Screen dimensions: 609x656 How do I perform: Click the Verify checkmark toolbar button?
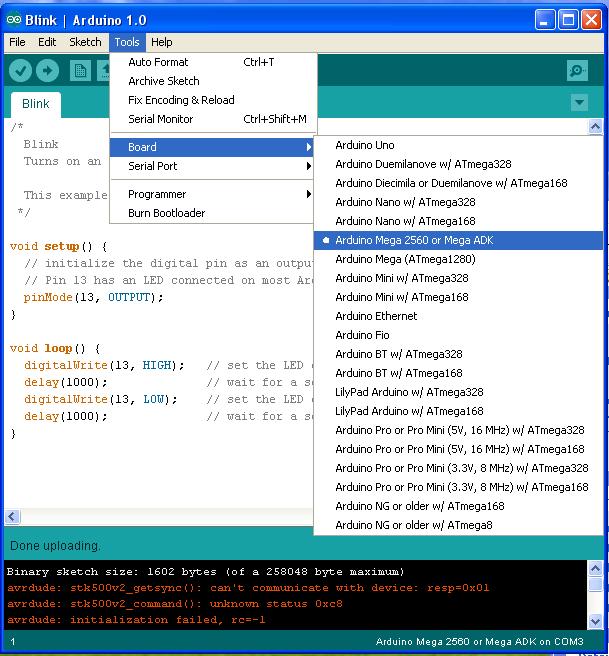(x=20, y=70)
